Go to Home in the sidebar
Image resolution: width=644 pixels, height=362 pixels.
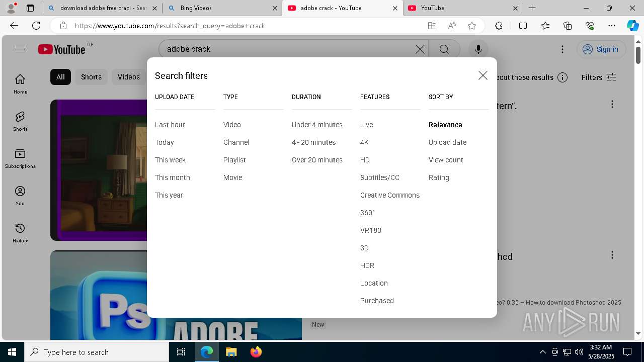[20, 84]
